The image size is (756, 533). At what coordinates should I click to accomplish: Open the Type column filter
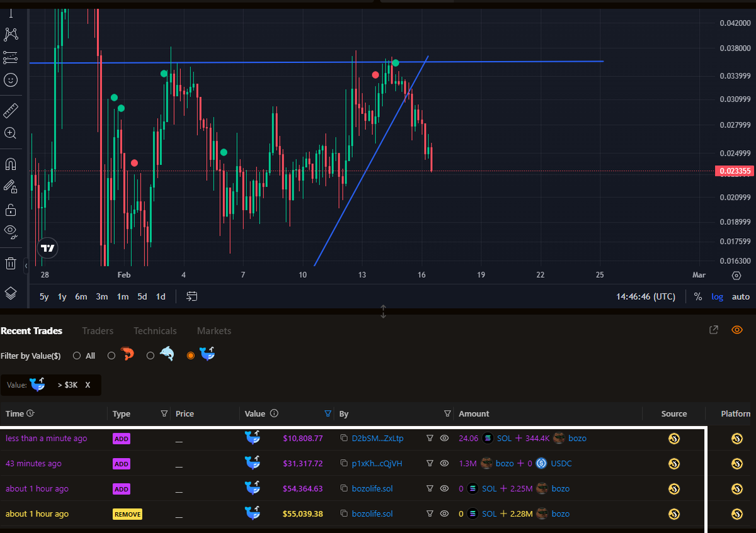tap(164, 414)
